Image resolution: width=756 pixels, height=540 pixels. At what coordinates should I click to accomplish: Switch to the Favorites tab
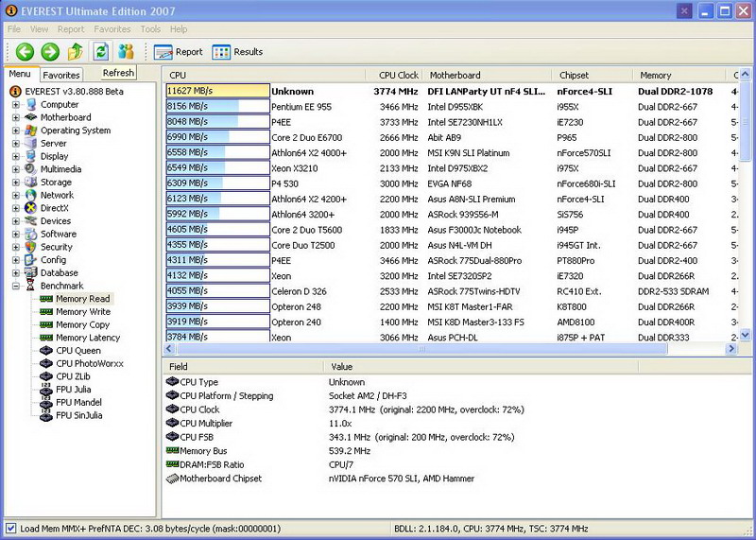[61, 75]
